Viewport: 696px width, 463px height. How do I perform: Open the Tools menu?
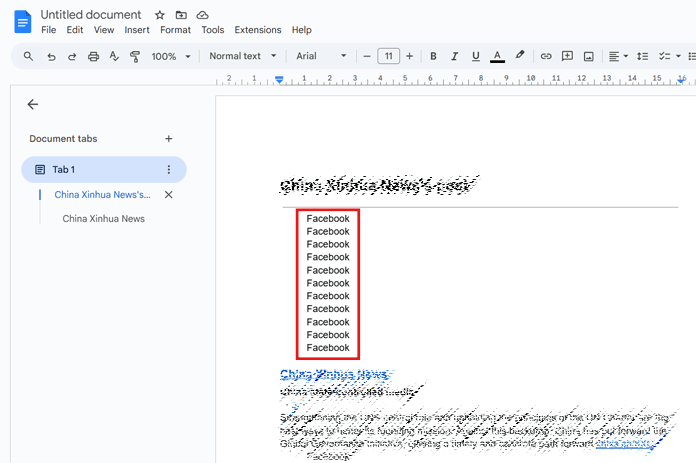[x=213, y=30]
